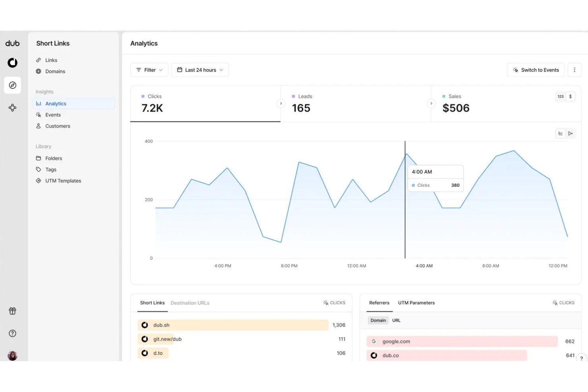Select the compass short links icon

(13, 85)
